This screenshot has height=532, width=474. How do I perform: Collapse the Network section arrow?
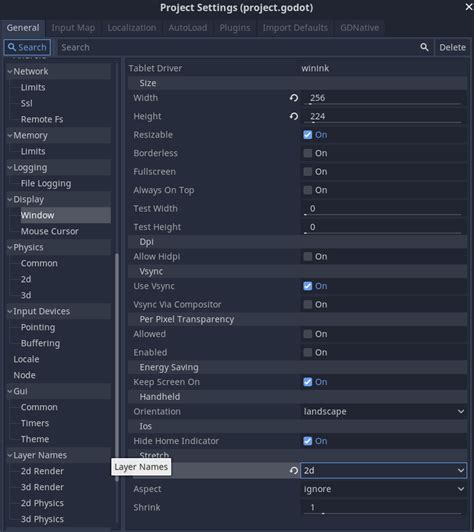click(10, 71)
